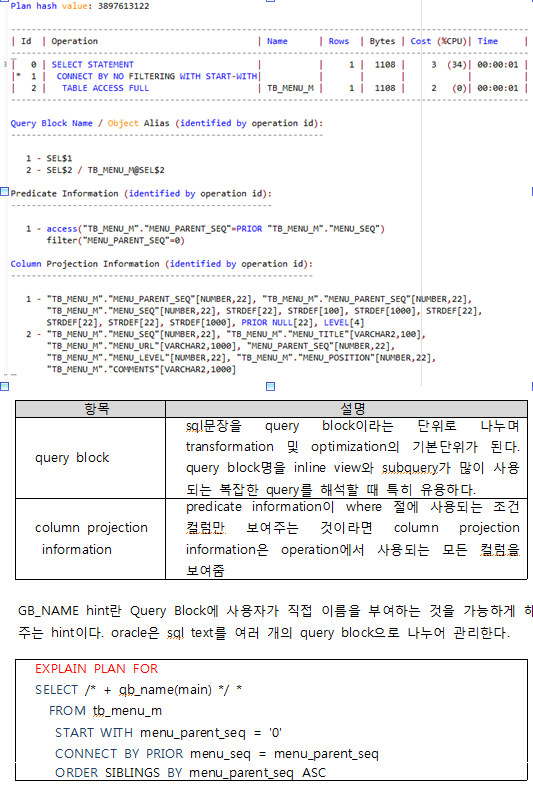Click the filter("MENU_PARENT_SEQ"=0) line
This screenshot has height=785, width=533.
(116, 240)
